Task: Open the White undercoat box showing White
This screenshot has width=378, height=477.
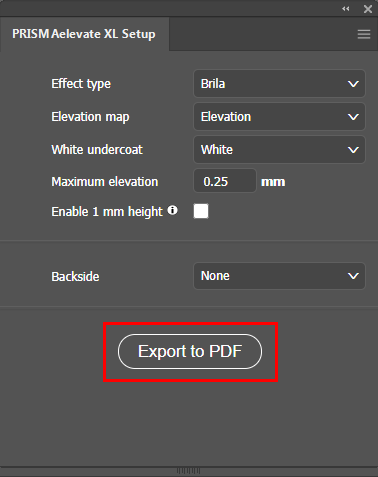Action: [279, 149]
